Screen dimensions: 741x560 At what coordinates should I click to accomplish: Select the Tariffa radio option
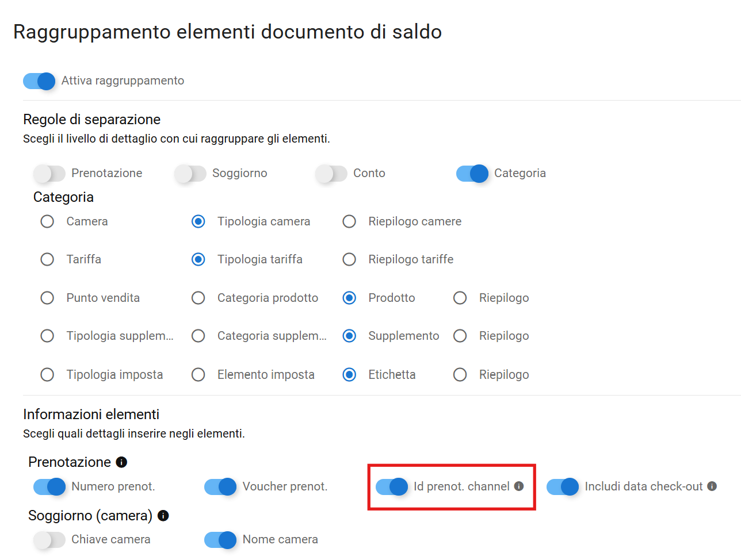(47, 260)
